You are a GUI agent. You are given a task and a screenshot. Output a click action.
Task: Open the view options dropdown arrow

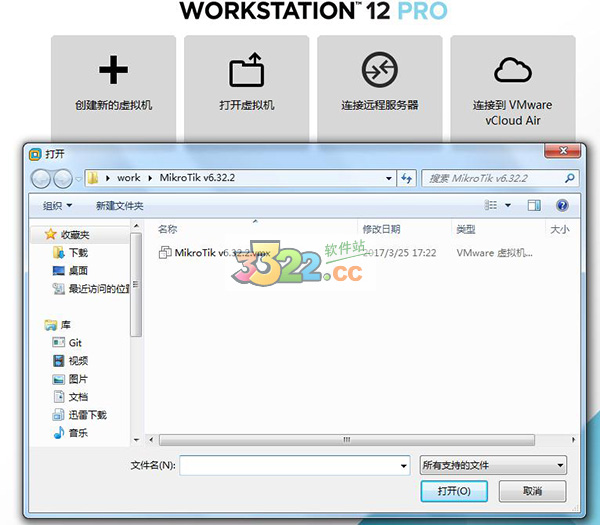508,205
